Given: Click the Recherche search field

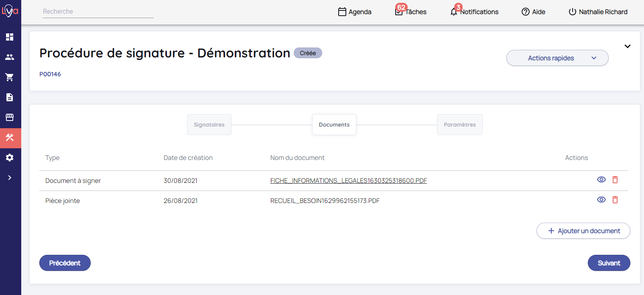Looking at the screenshot, I should pos(98,12).
